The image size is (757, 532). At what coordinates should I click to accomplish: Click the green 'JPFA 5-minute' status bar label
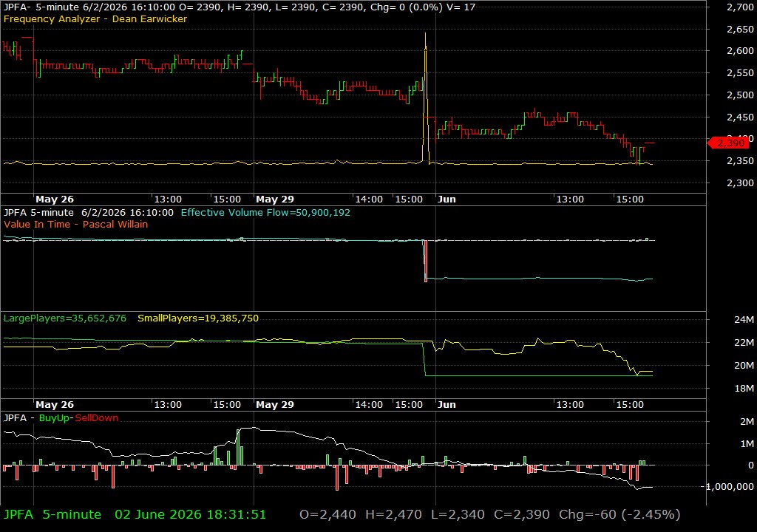52,514
